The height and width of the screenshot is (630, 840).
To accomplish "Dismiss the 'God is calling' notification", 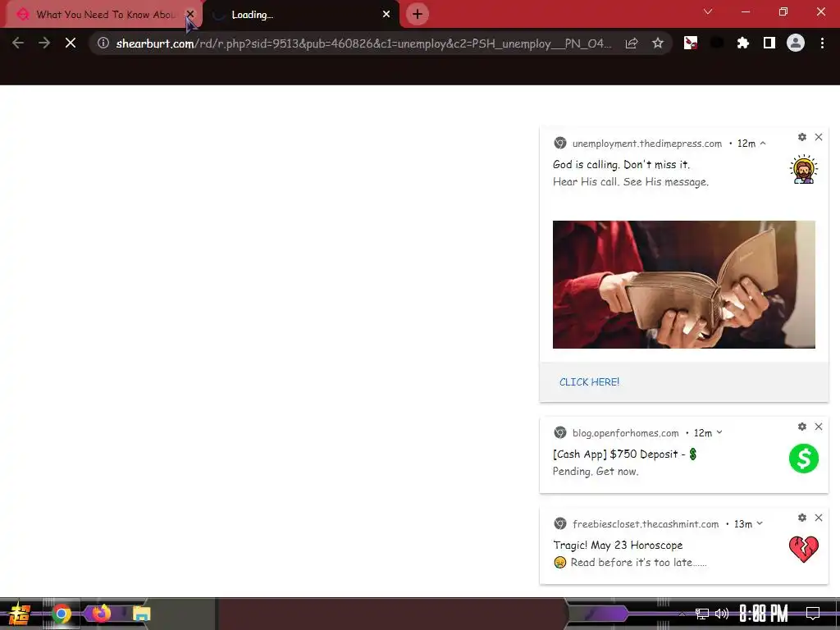I will pos(819,137).
